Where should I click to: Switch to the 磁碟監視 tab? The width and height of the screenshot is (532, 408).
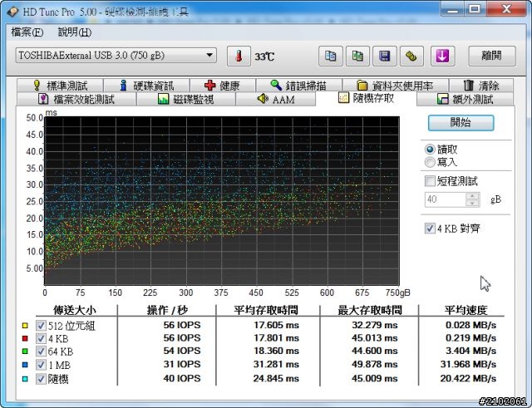click(186, 99)
